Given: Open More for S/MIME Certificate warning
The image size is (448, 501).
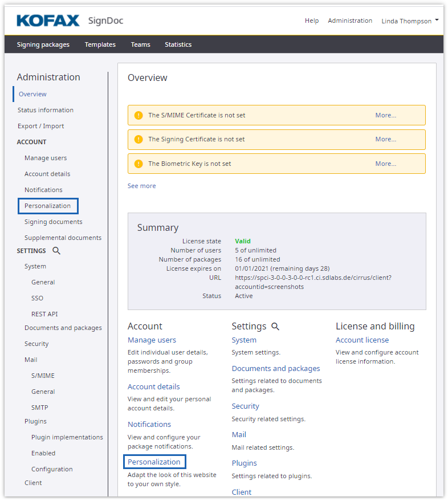Looking at the screenshot, I should [x=385, y=115].
